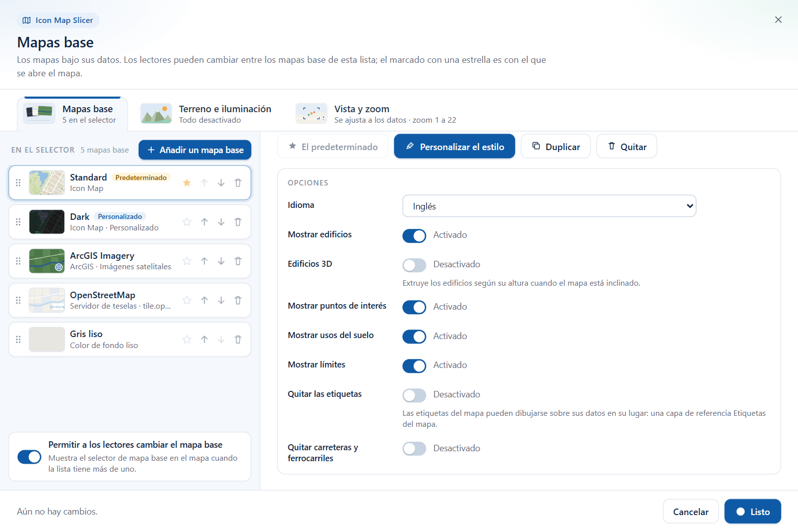Select the OpenStreetMap basemap thumbnail
798x532 pixels.
click(47, 300)
